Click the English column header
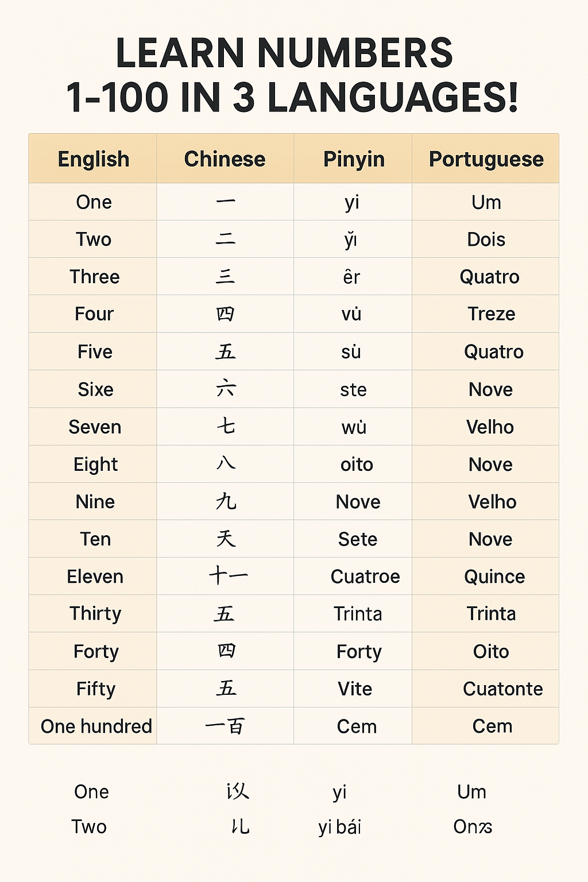The width and height of the screenshot is (588, 882). pyautogui.click(x=94, y=159)
